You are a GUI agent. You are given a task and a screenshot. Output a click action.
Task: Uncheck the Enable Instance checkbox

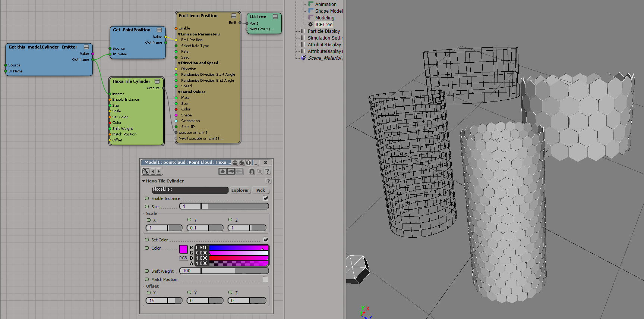(265, 198)
